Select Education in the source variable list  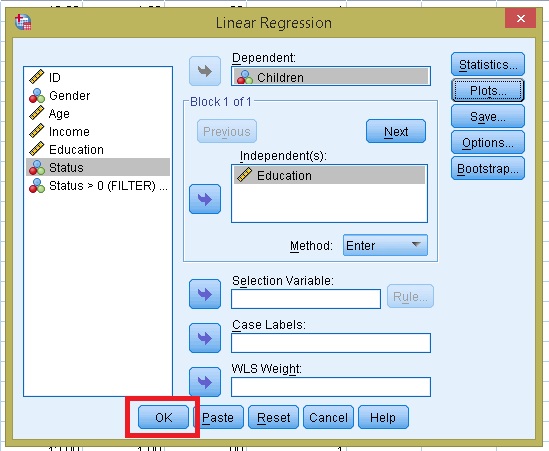tap(98, 150)
